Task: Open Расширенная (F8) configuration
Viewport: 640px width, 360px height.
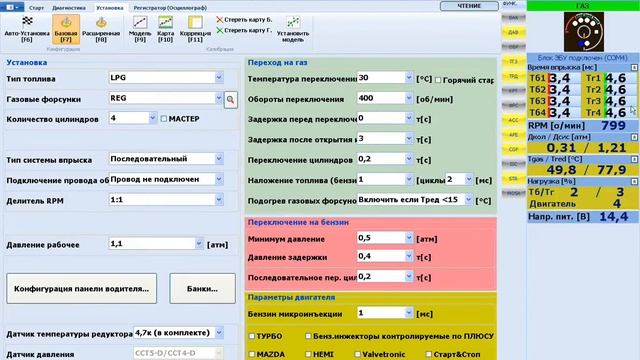Action: [101, 29]
